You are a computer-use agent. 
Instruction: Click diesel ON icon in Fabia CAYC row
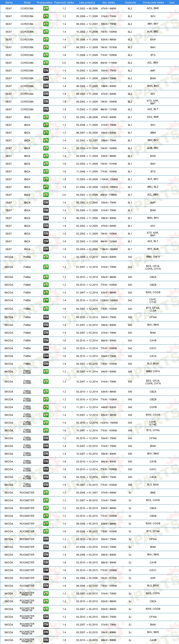pyautogui.click(x=46, y=348)
